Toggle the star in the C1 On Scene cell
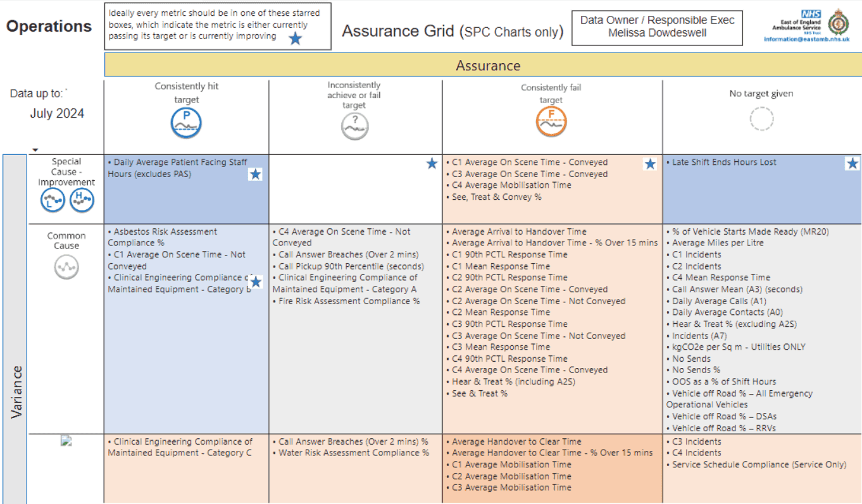This screenshot has width=862, height=504. [x=650, y=164]
